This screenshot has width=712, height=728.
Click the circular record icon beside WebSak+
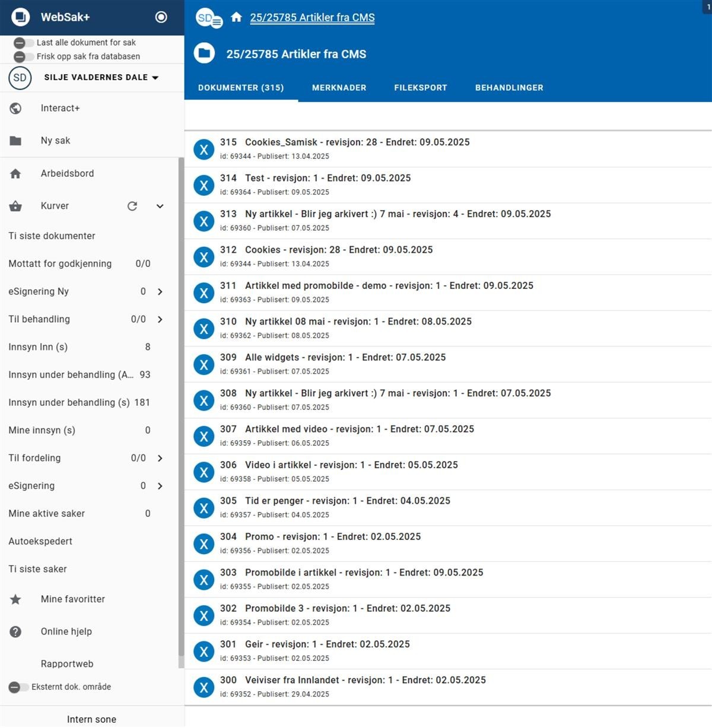point(161,17)
